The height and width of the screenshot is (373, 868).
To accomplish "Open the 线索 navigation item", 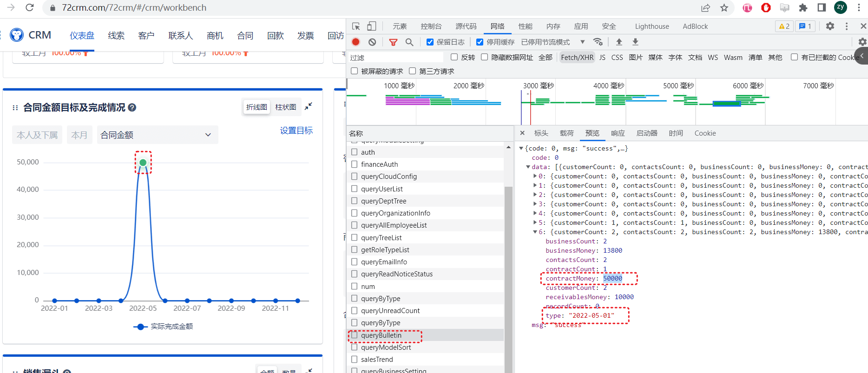I will click(x=116, y=36).
